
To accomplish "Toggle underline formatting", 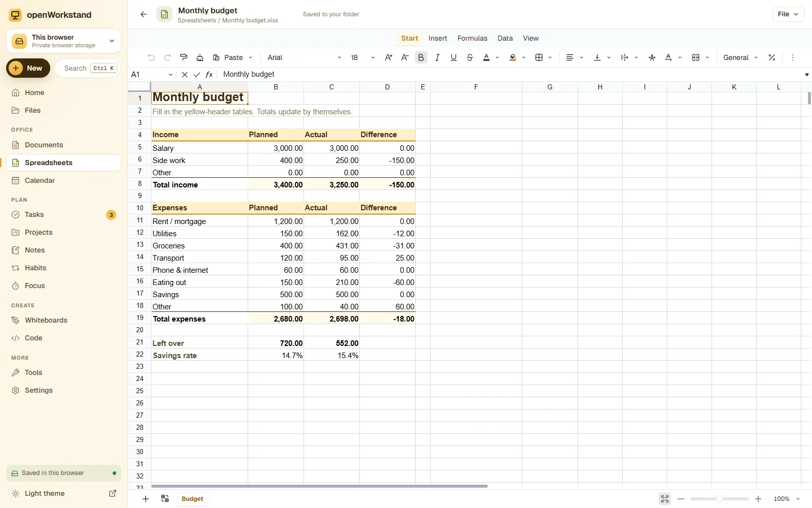I will [454, 57].
